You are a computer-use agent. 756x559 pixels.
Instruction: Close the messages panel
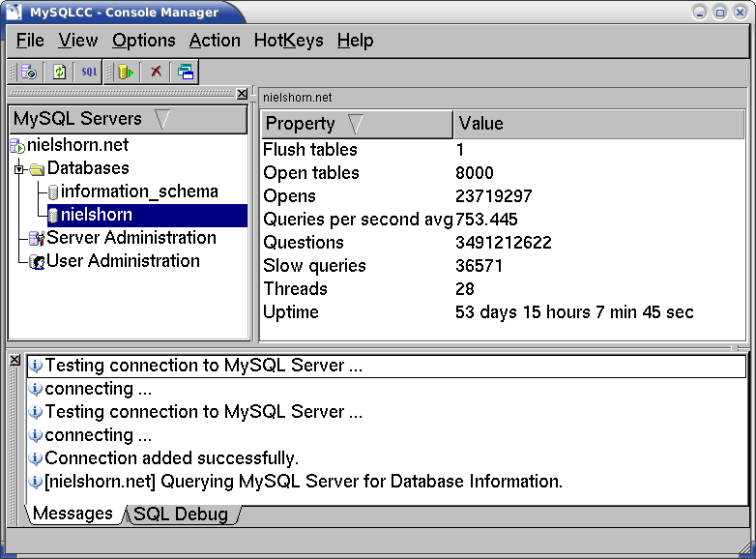15,360
